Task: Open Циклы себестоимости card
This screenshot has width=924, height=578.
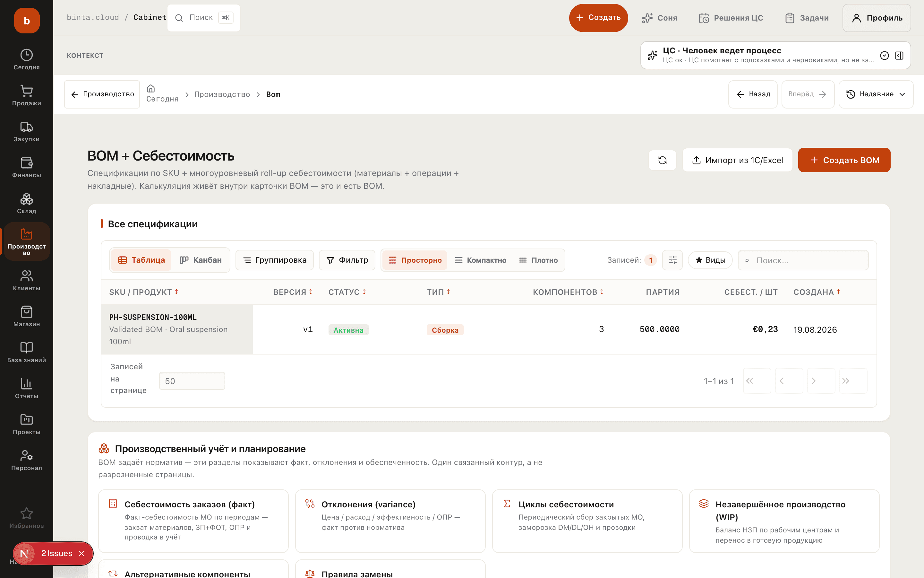Action: pos(587,521)
